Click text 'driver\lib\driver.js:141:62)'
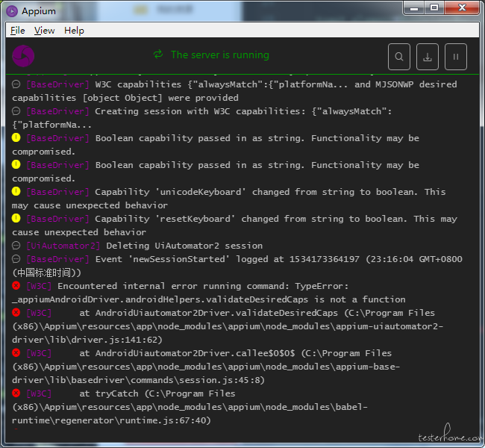The width and height of the screenshot is (485, 448). pyautogui.click(x=87, y=340)
